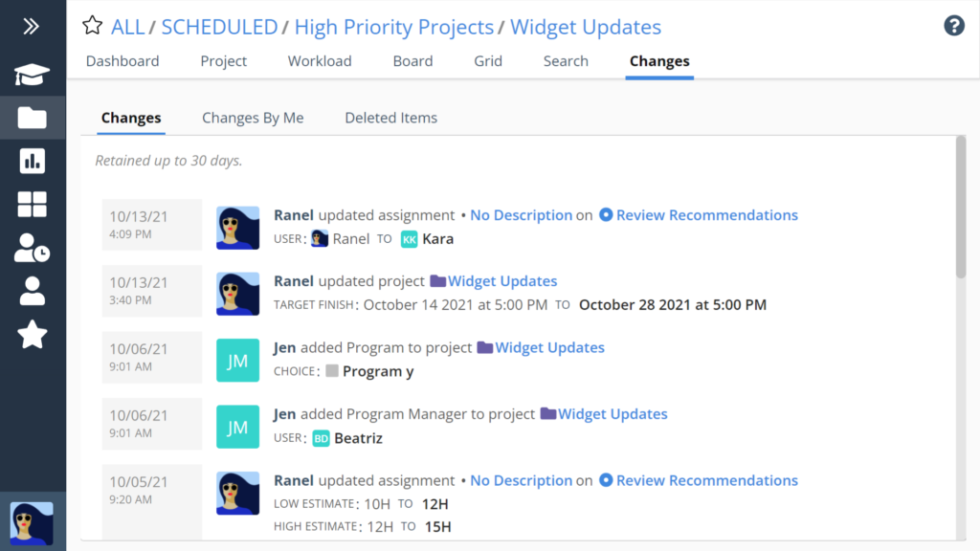Expand the sidebar with the double chevron

click(32, 26)
